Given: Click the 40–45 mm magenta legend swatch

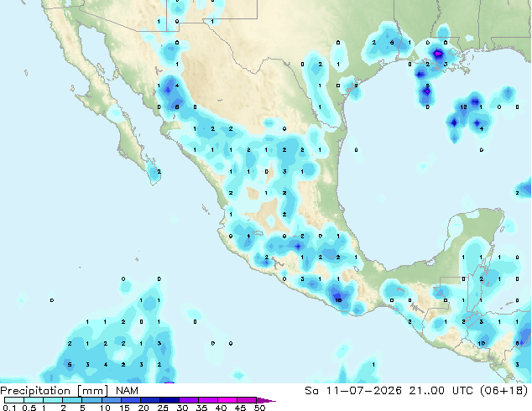Looking at the screenshot, I should coord(227,400).
